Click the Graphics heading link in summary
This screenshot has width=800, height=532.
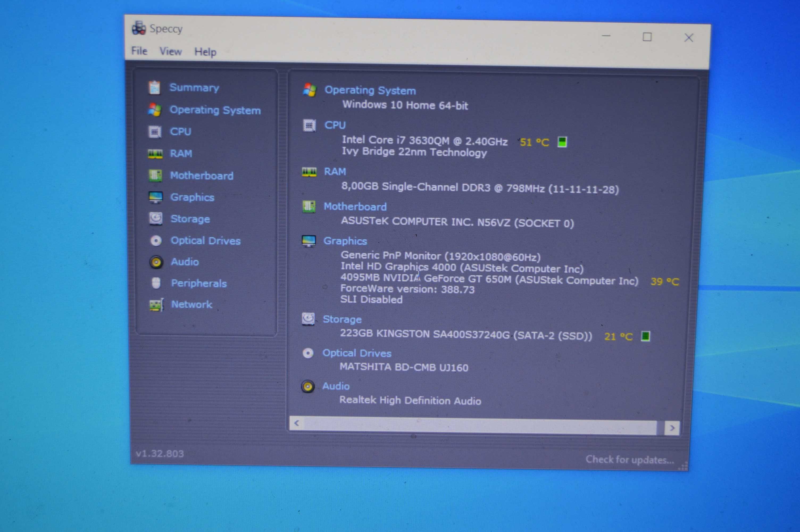tap(345, 241)
